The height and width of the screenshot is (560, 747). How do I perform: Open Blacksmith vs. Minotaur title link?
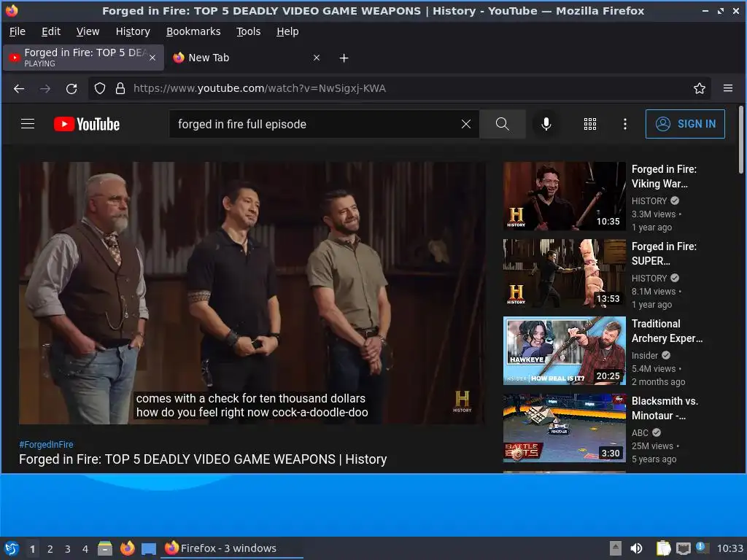click(x=665, y=408)
